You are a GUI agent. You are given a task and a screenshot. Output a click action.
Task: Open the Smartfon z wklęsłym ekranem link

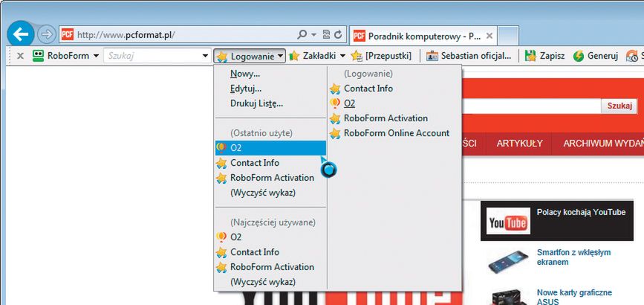coord(573,257)
